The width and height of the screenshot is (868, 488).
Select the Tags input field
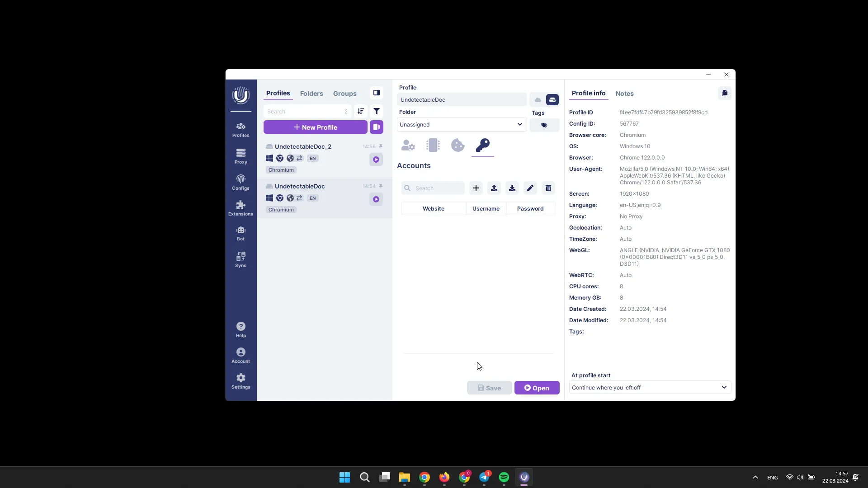click(x=544, y=125)
